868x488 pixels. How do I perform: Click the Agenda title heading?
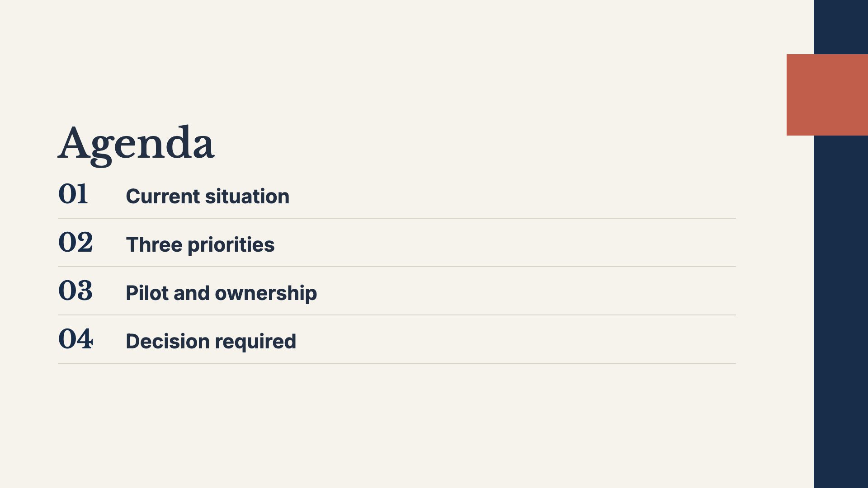tap(136, 145)
